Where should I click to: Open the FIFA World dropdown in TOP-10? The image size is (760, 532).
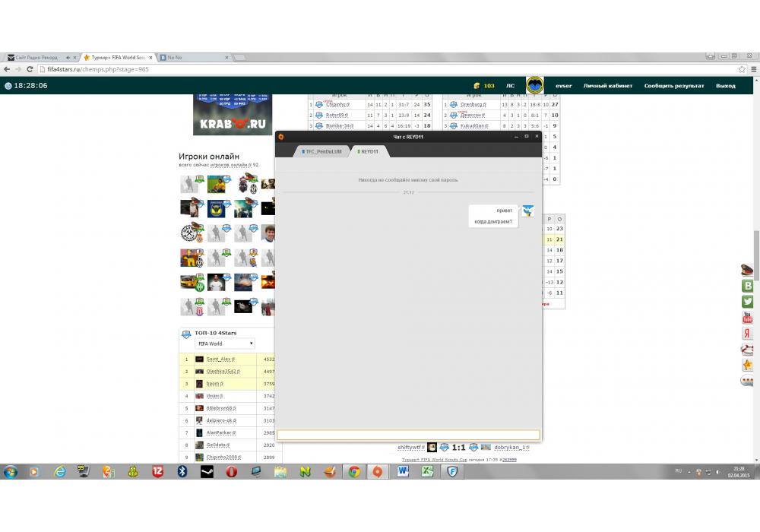tap(225, 344)
